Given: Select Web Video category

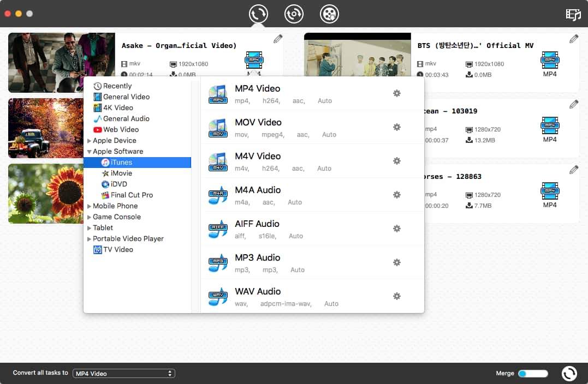Looking at the screenshot, I should point(137,129).
